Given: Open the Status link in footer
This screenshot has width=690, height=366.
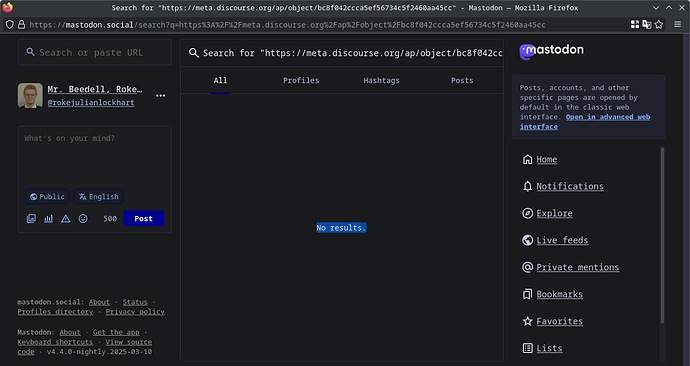Looking at the screenshot, I should [135, 302].
